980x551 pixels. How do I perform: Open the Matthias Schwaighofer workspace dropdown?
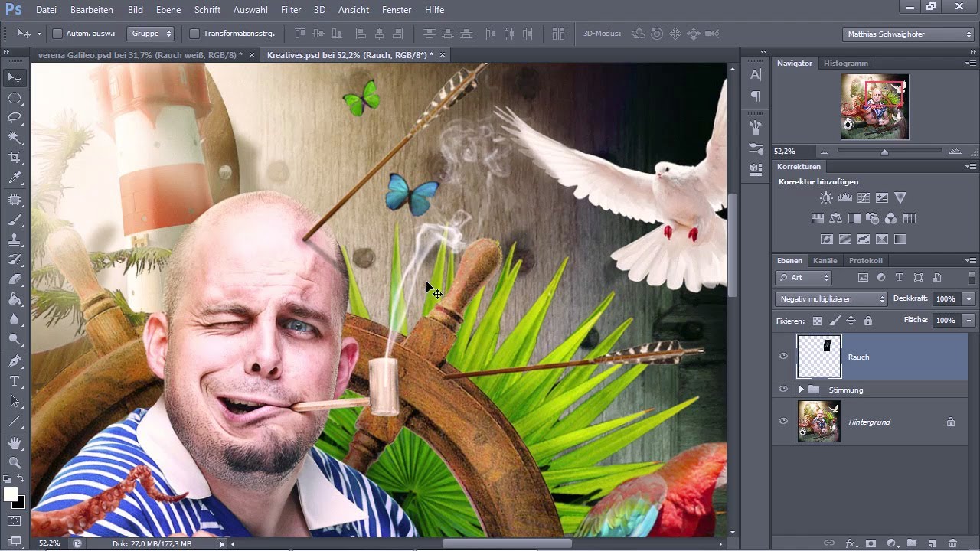(x=907, y=34)
